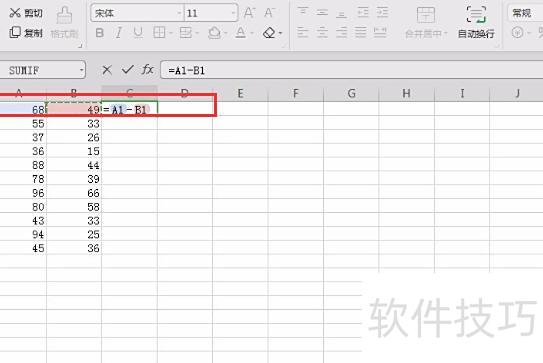This screenshot has height=363, width=543.
Task: Click cell containing 26
Action: coord(74,138)
